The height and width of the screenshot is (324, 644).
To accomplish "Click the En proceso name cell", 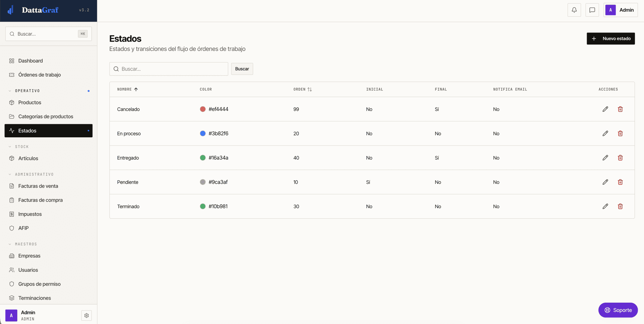I will tap(129, 134).
